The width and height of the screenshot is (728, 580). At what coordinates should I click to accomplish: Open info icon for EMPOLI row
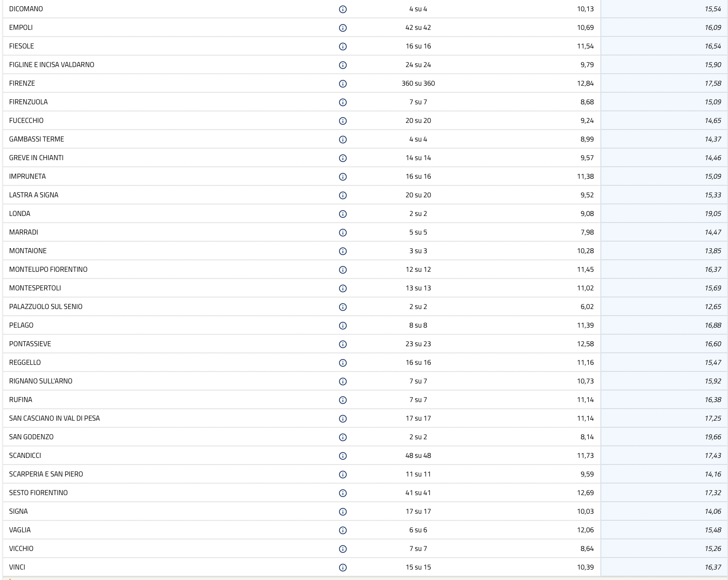coord(343,28)
